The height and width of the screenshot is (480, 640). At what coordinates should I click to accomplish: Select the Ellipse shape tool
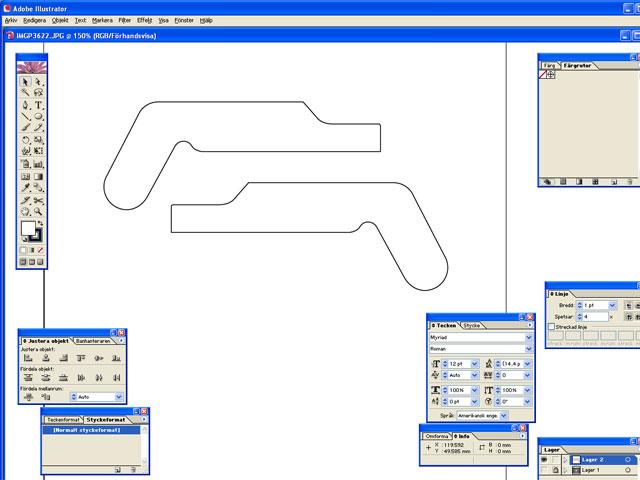point(38,117)
